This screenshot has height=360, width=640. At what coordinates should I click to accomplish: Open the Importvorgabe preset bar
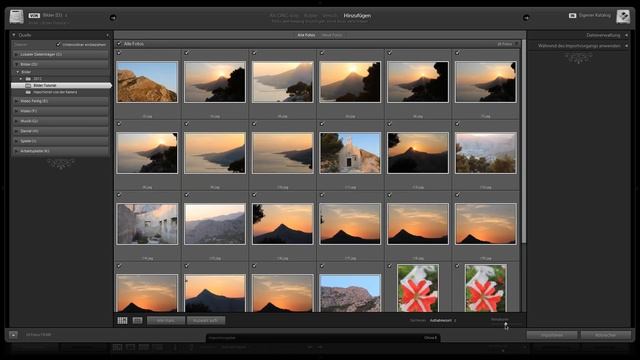(323, 338)
